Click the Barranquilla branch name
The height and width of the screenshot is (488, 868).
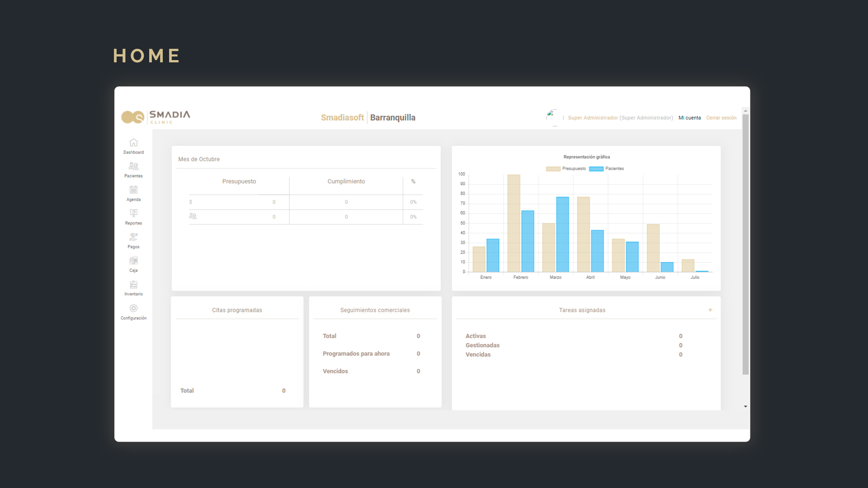tap(392, 117)
